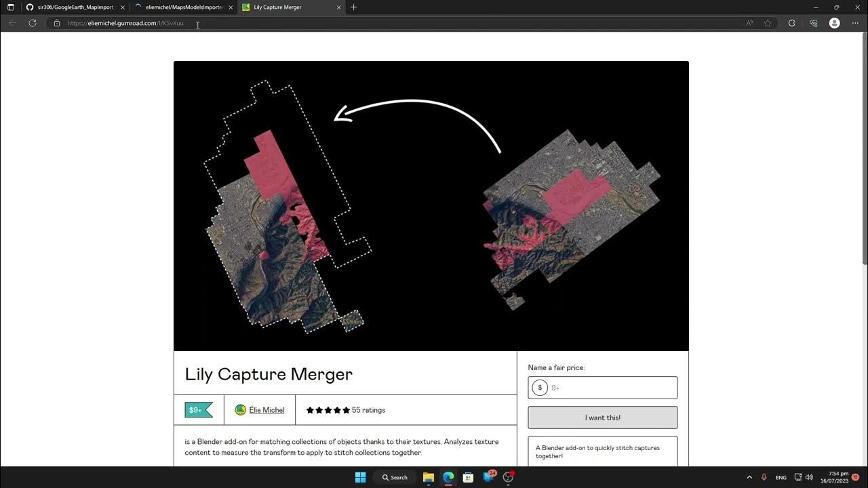The image size is (868, 488).
Task: Reload the page with refresh icon
Action: (x=32, y=23)
